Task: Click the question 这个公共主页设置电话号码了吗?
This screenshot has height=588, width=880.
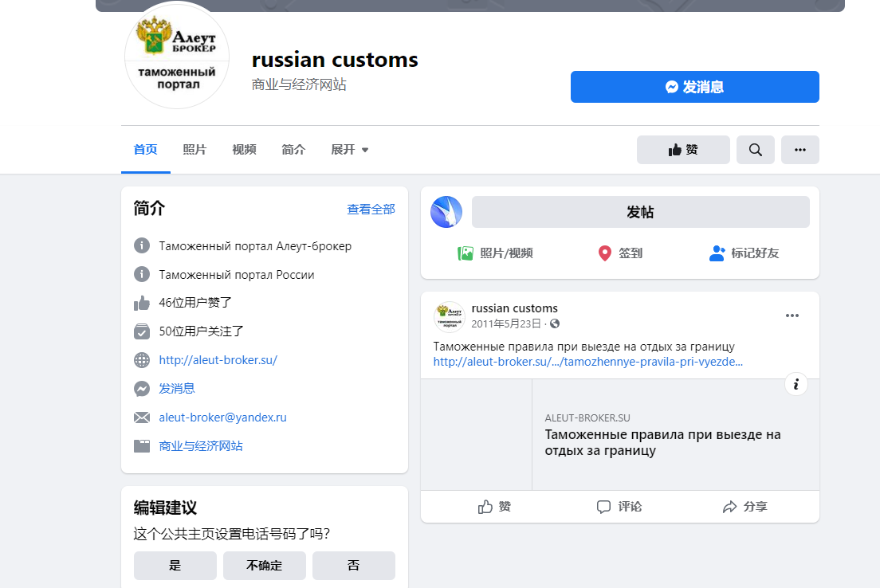Action: click(232, 534)
